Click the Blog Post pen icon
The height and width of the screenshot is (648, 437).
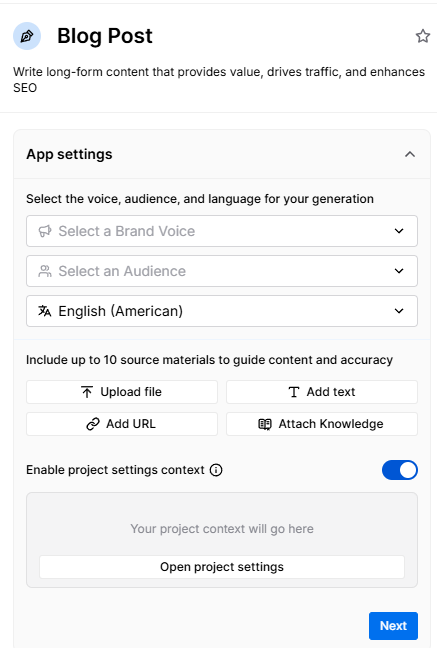[27, 36]
